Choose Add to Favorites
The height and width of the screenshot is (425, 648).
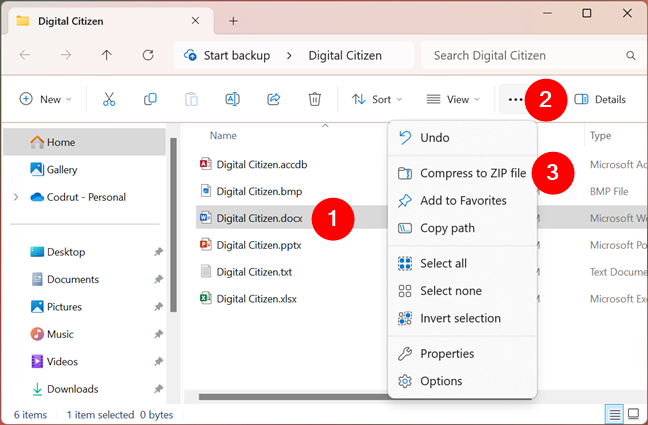pyautogui.click(x=462, y=201)
